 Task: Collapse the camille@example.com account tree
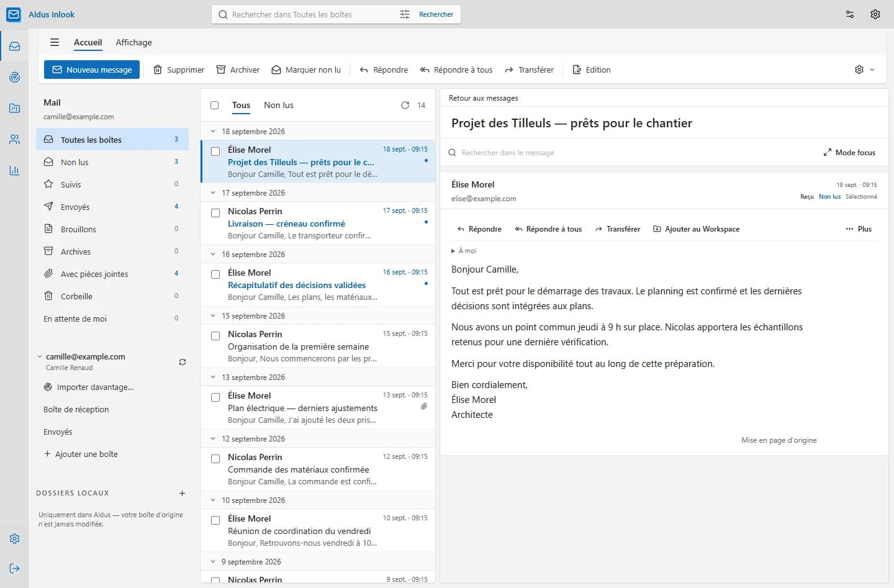click(40, 357)
